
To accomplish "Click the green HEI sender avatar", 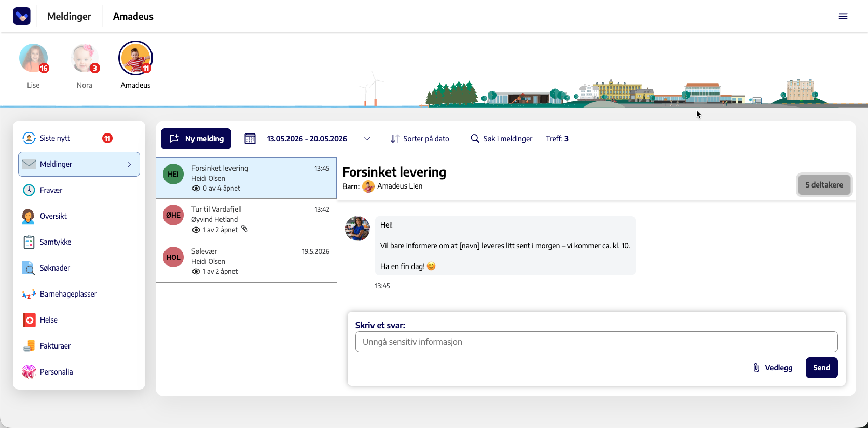I will 173,174.
